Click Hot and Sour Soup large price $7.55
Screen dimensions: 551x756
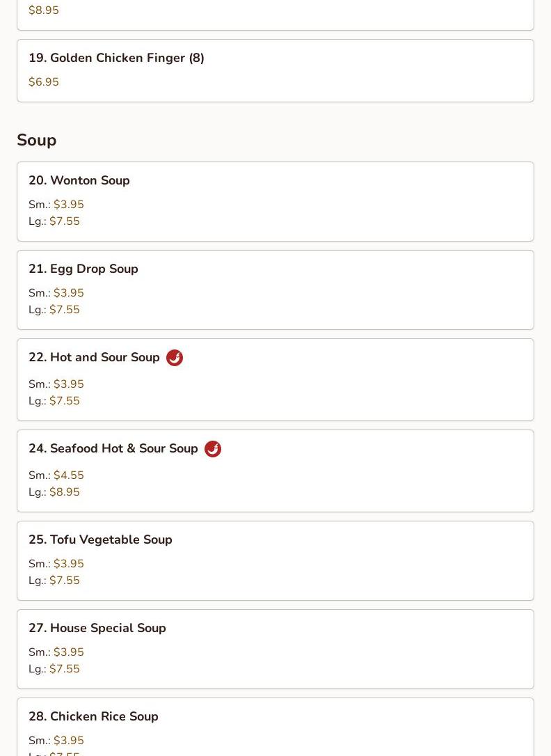(65, 401)
